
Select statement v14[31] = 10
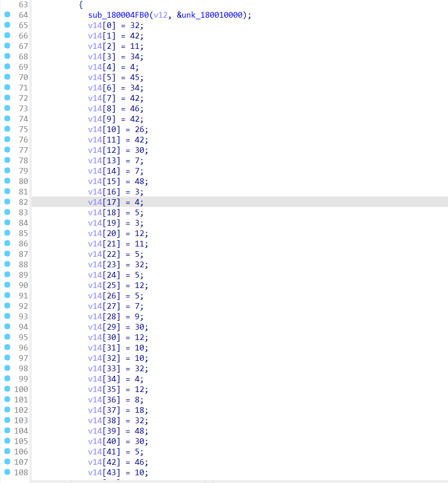pyautogui.click(x=118, y=348)
